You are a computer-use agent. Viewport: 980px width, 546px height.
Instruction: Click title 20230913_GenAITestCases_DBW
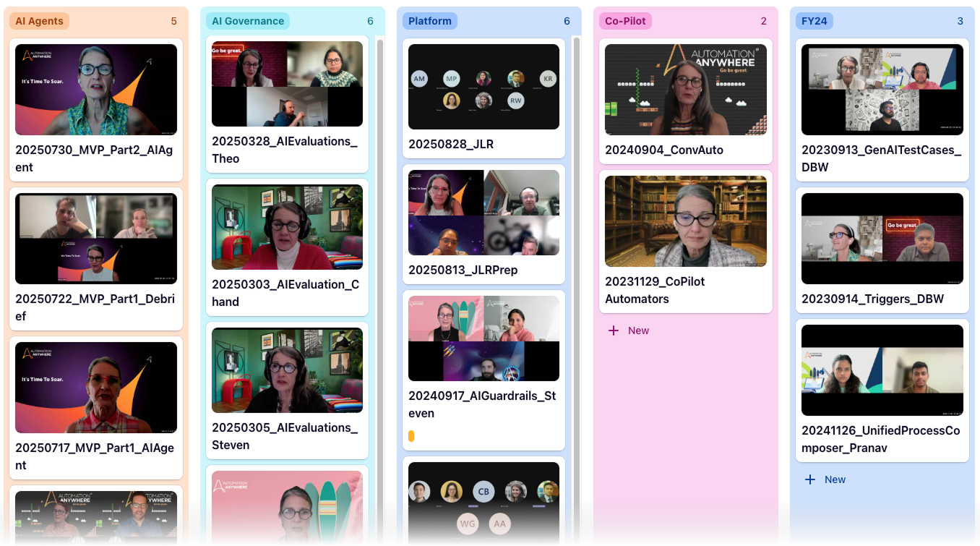point(882,158)
